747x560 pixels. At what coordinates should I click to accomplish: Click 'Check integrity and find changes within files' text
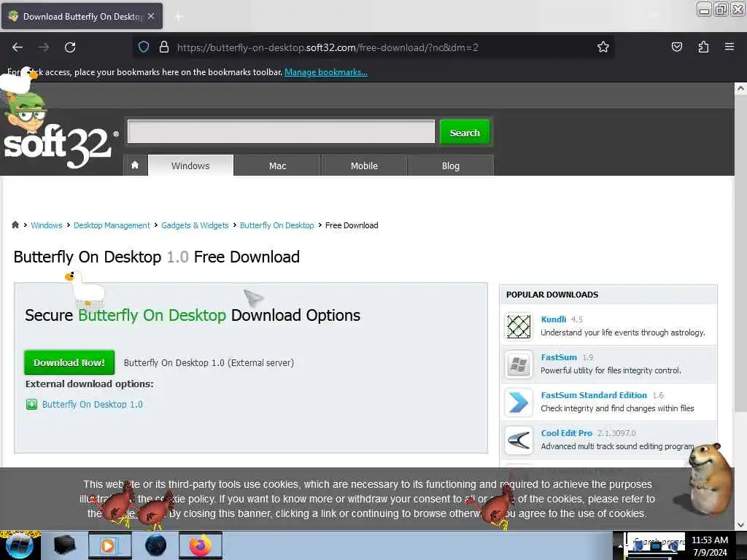coord(617,408)
